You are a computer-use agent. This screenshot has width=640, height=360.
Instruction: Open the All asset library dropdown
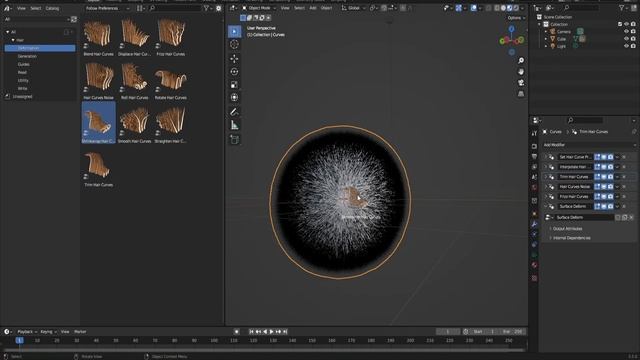click(37, 19)
